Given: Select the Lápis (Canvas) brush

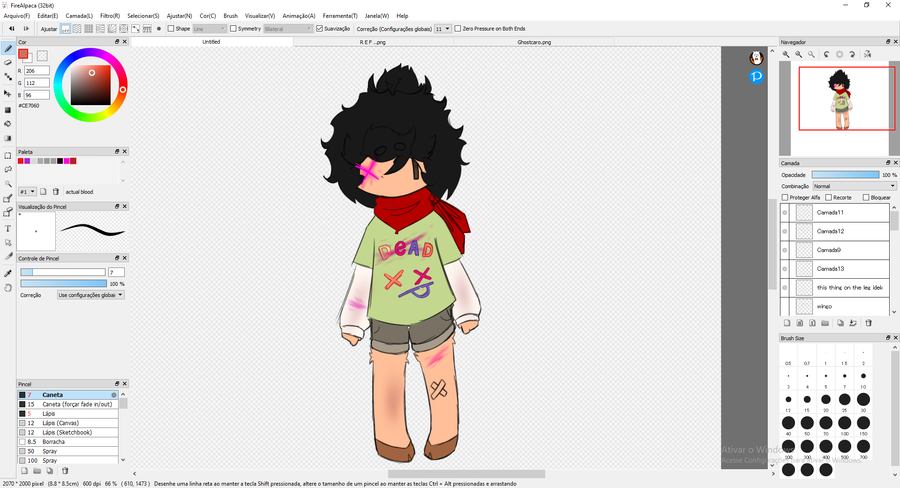Looking at the screenshot, I should click(68, 423).
